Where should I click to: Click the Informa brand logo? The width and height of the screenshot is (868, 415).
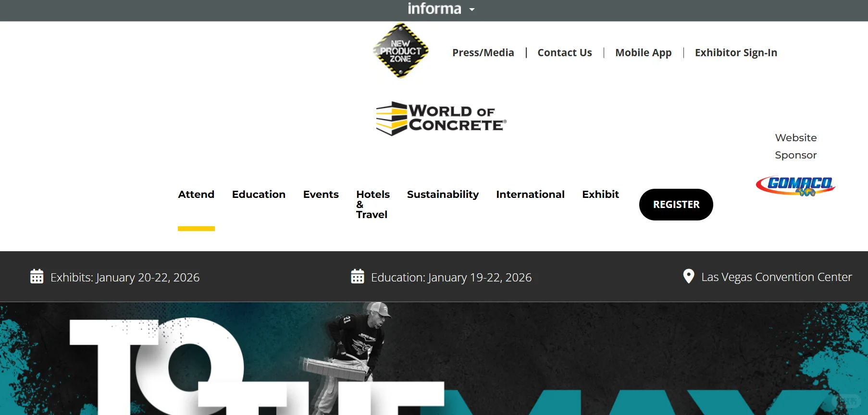(x=434, y=9)
